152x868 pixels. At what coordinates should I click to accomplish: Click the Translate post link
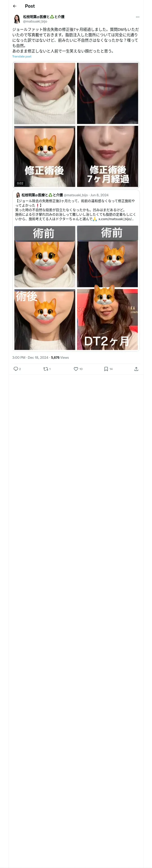tap(22, 57)
